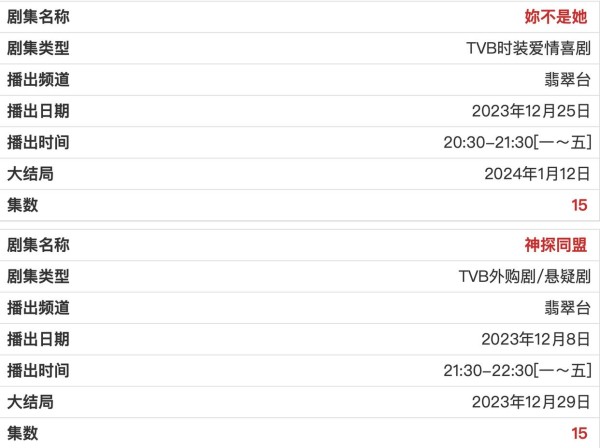
Task: Click the 剧集类型 label beside TVB外购剧/悬疑剧
Action: point(38,276)
